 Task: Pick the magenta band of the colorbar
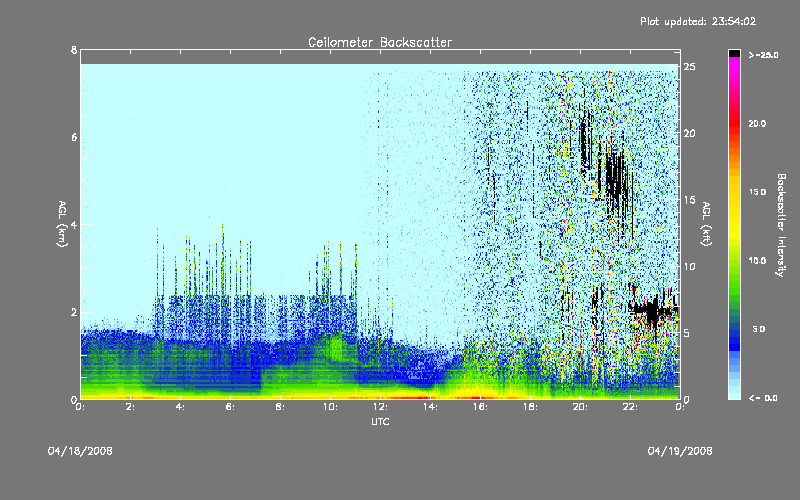click(x=734, y=64)
